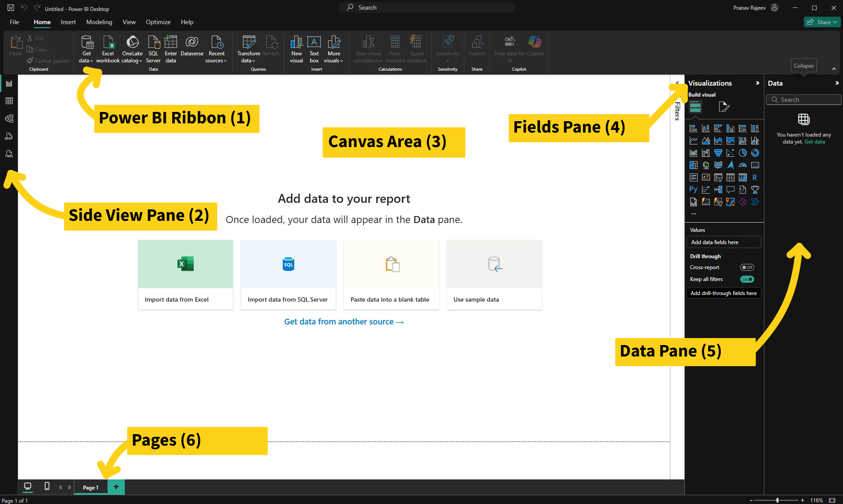
Task: Select the Treemap visual
Action: [693, 165]
